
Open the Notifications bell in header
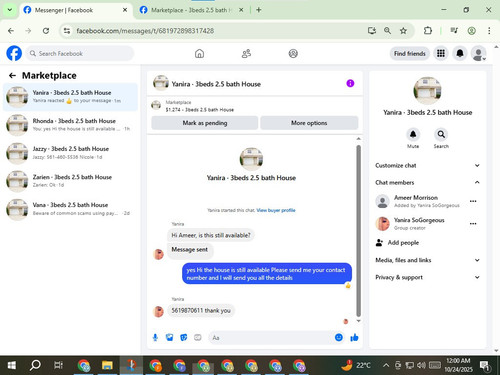coord(460,53)
